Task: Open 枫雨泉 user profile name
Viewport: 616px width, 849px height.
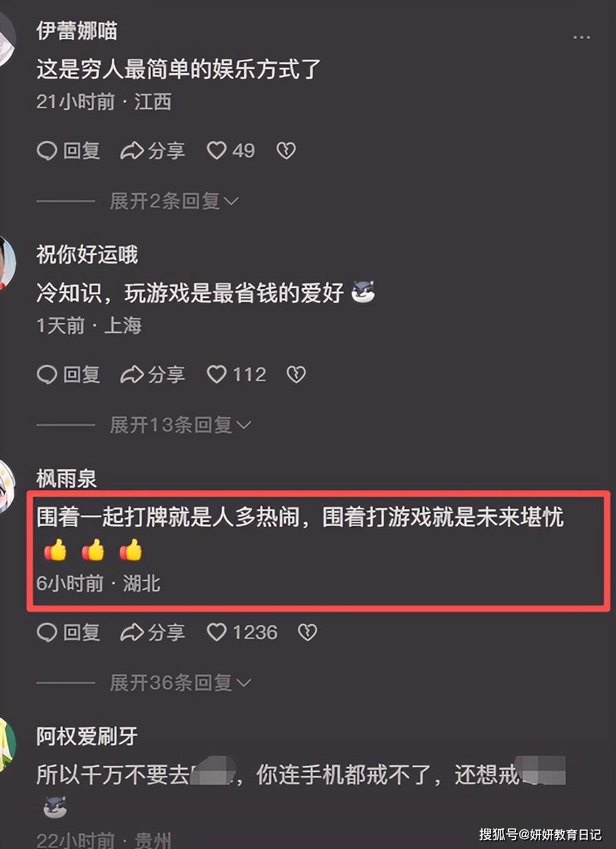Action: [x=67, y=479]
